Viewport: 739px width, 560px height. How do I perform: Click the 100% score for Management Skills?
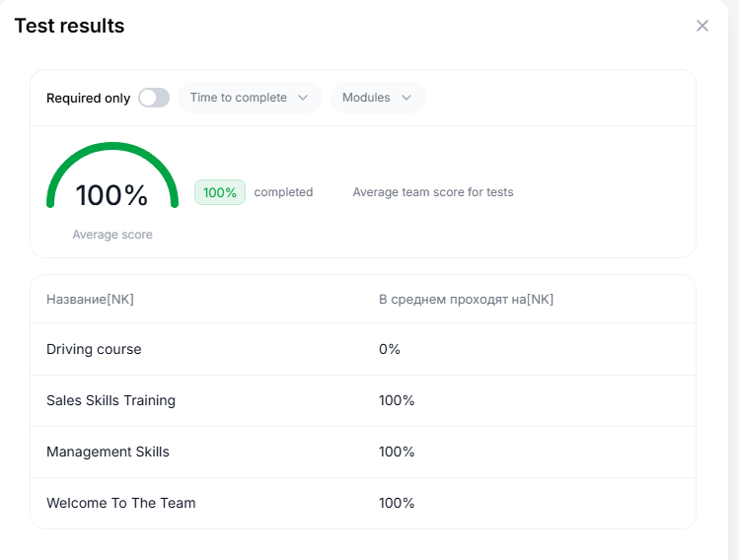(397, 452)
